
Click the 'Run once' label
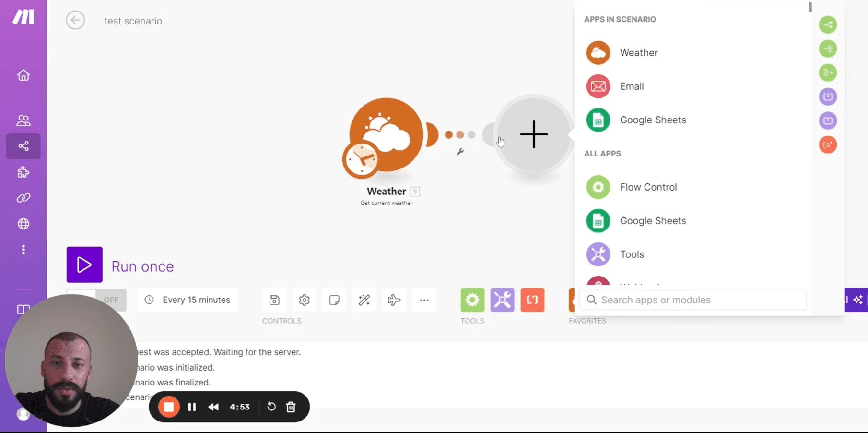click(x=142, y=266)
